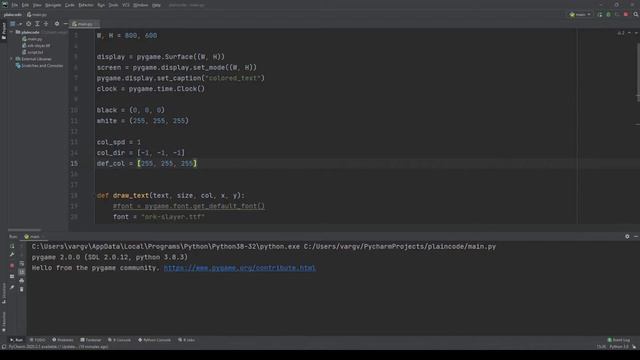
Task: Start debugging with the green bug icon
Action: (609, 14)
